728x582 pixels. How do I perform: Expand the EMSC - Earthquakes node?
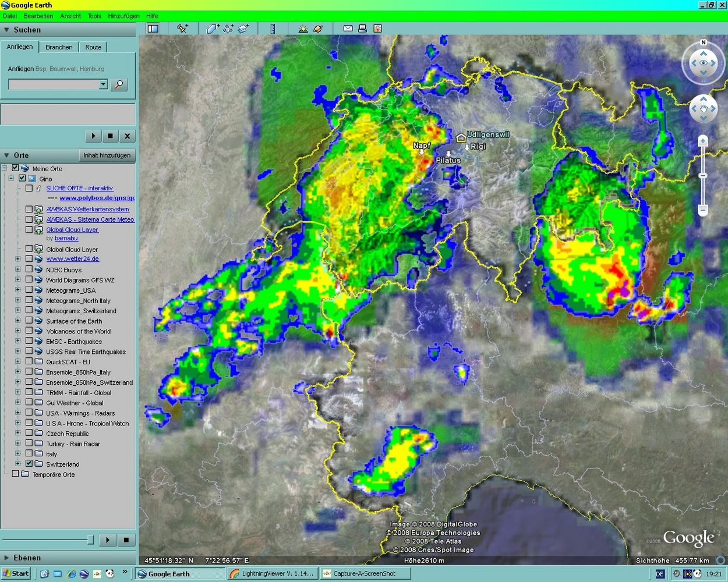point(18,342)
